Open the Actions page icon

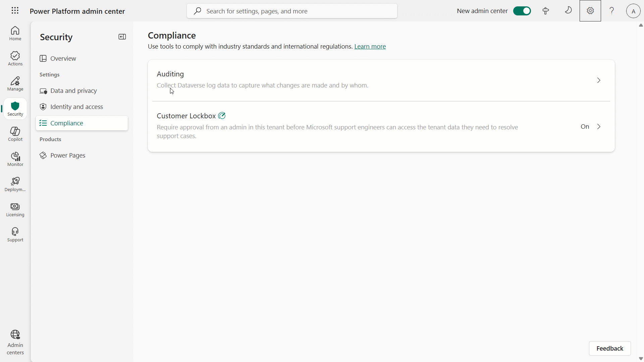click(15, 59)
